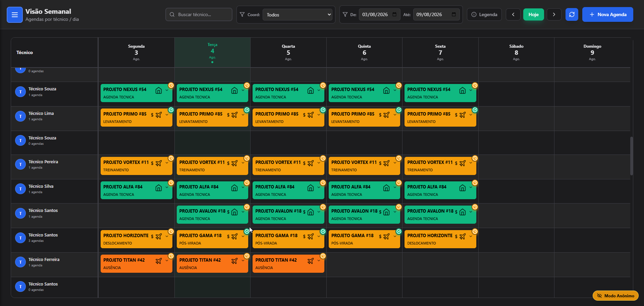
Task: Open calendar picker icon for start date
Action: click(x=394, y=14)
